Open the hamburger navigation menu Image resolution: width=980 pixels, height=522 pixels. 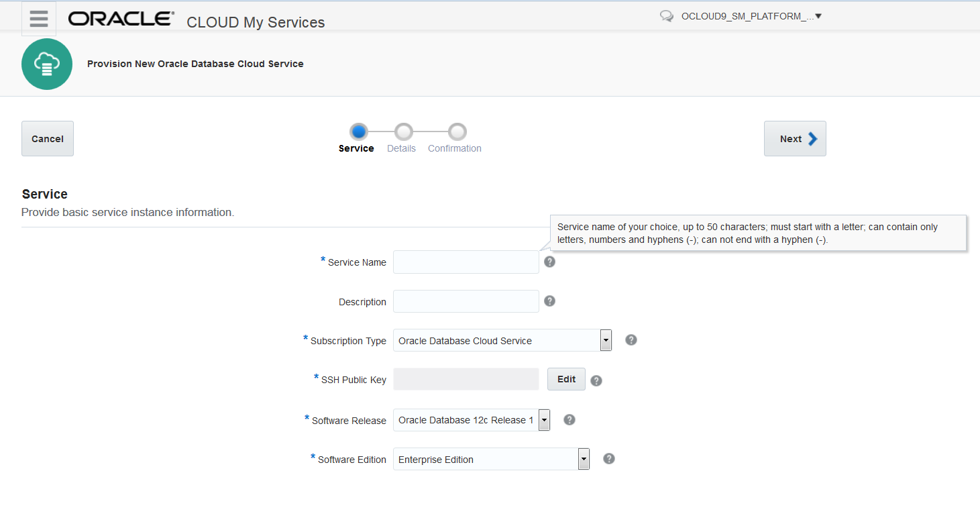38,18
